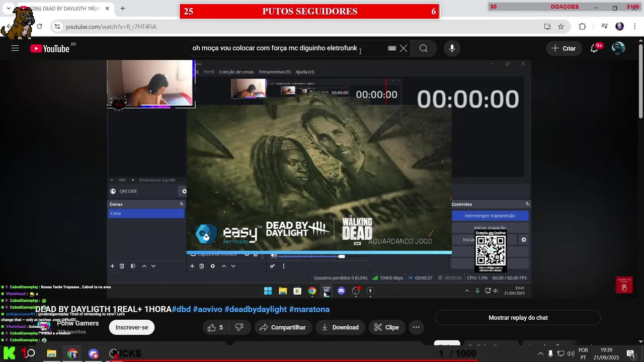Move scene down arrow in OBS Cenas
Viewport: 644px width, 362px height.
[x=153, y=266]
